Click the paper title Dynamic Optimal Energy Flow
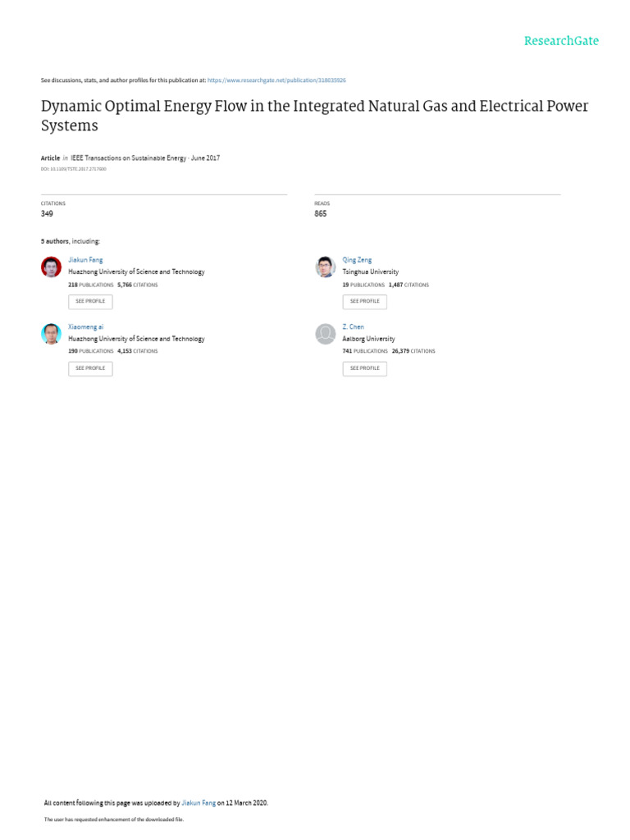This screenshot has height=840, width=630. (314, 115)
